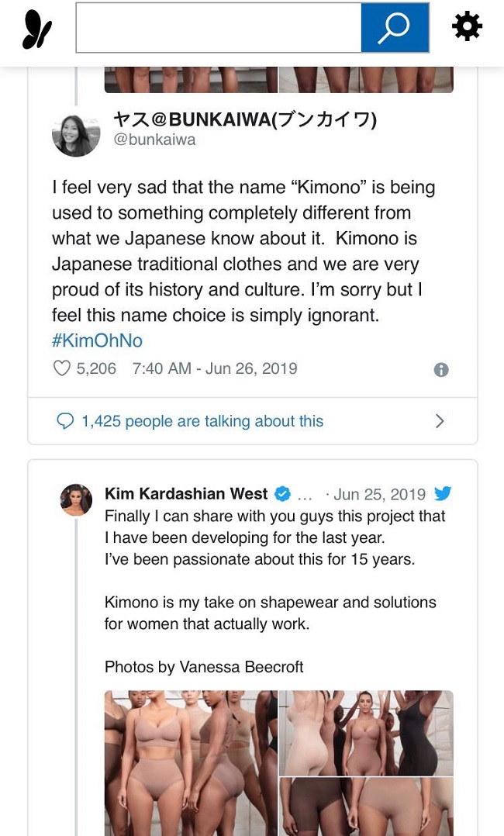Open the #KimOhNo hashtag link
Screen dimensions: 504x836
click(97, 340)
